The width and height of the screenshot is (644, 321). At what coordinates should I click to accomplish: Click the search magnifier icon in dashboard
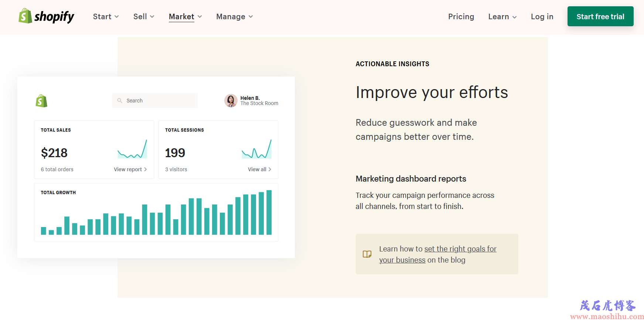coord(120,101)
